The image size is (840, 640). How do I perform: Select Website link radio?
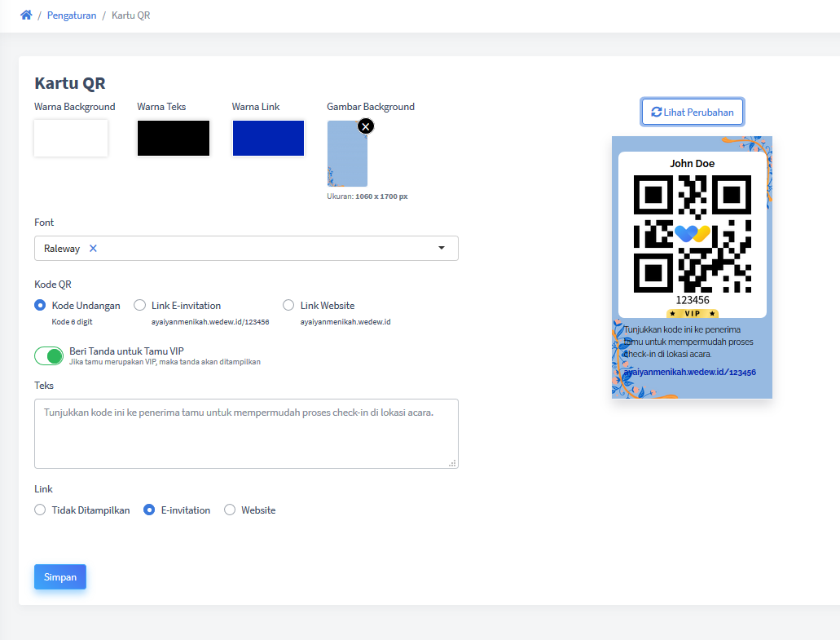230,510
